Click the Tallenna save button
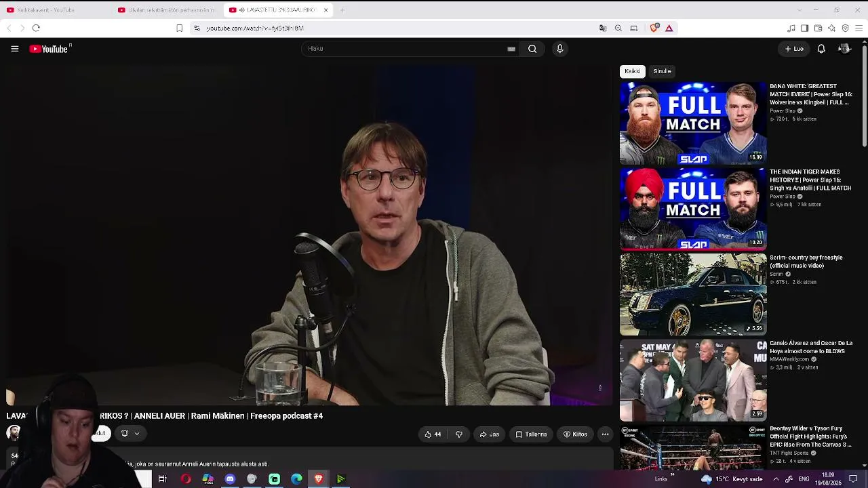The height and width of the screenshot is (488, 868). tap(531, 434)
